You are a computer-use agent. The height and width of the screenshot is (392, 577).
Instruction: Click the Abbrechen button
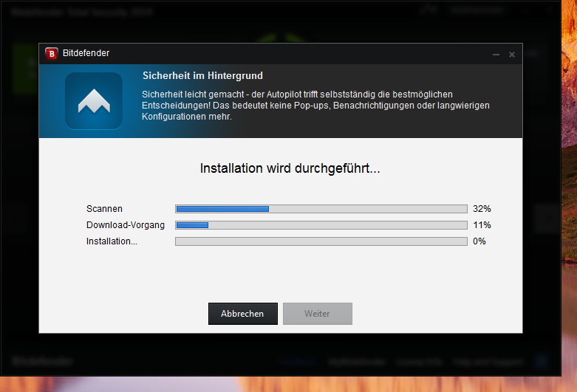click(243, 314)
